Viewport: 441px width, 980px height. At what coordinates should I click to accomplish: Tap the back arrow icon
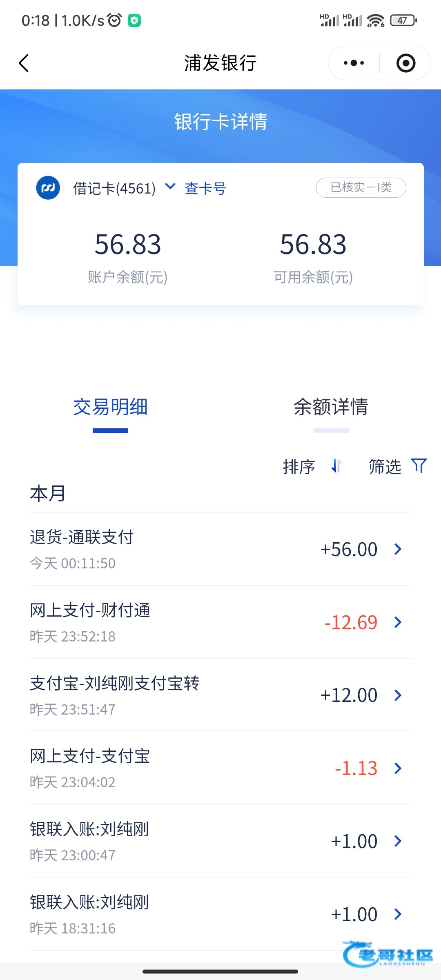click(x=24, y=63)
